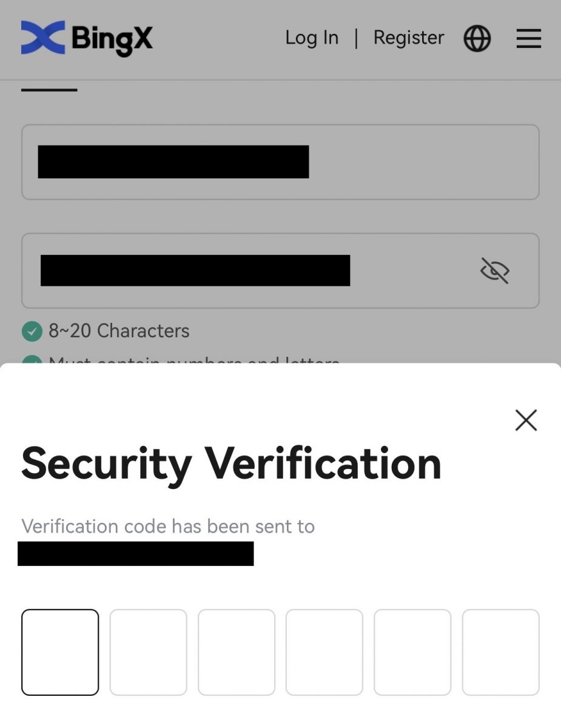Select the Log In menu item
Viewport: 561px width, 728px height.
[311, 38]
